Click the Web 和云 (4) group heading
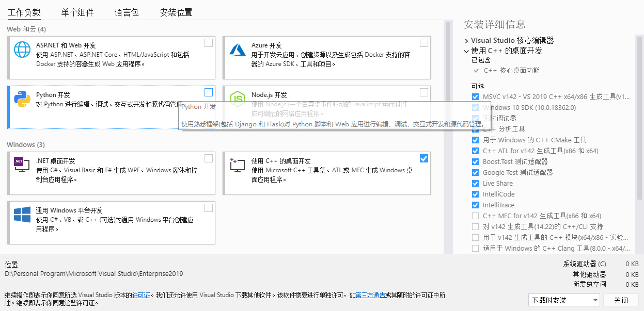 (26, 29)
